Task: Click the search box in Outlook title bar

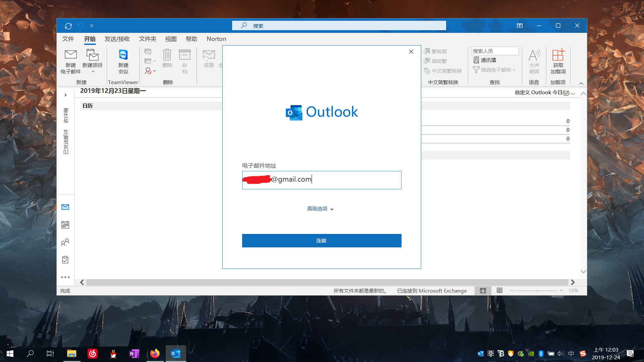Action: click(339, 26)
